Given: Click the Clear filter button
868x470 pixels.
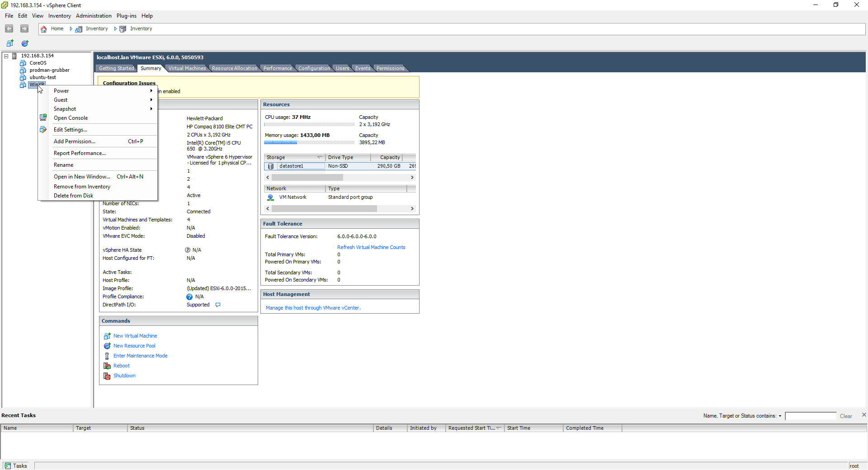Looking at the screenshot, I should pyautogui.click(x=846, y=416).
